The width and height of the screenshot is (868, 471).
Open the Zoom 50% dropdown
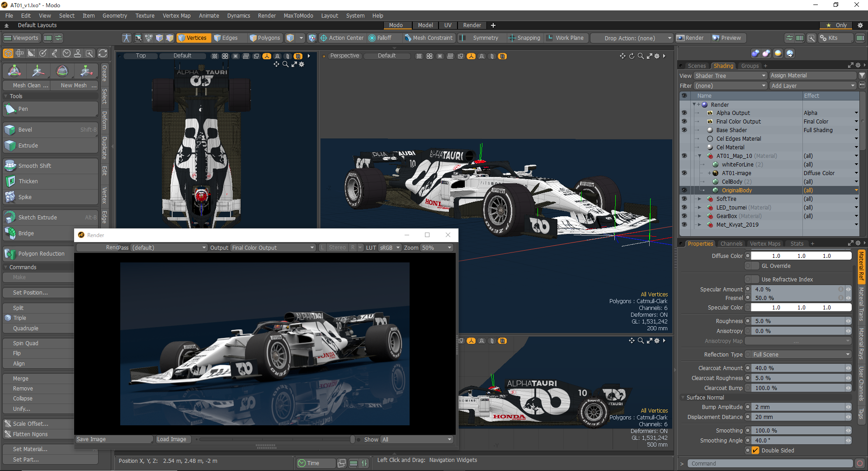[x=436, y=248]
